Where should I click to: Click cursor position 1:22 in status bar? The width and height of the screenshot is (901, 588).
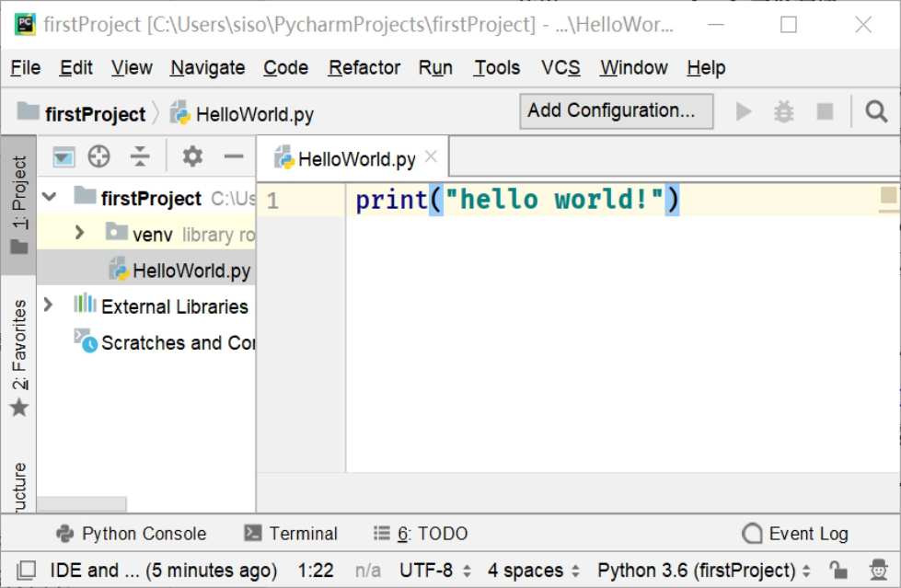coord(316,571)
